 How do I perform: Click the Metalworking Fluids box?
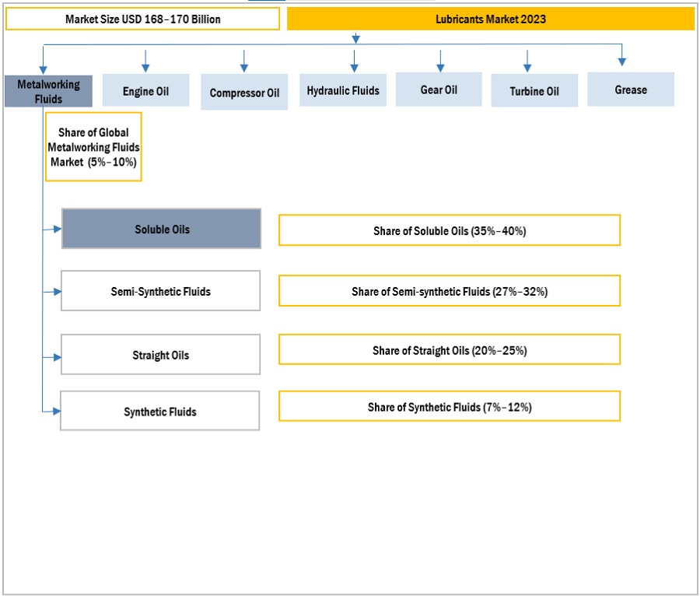[48, 91]
